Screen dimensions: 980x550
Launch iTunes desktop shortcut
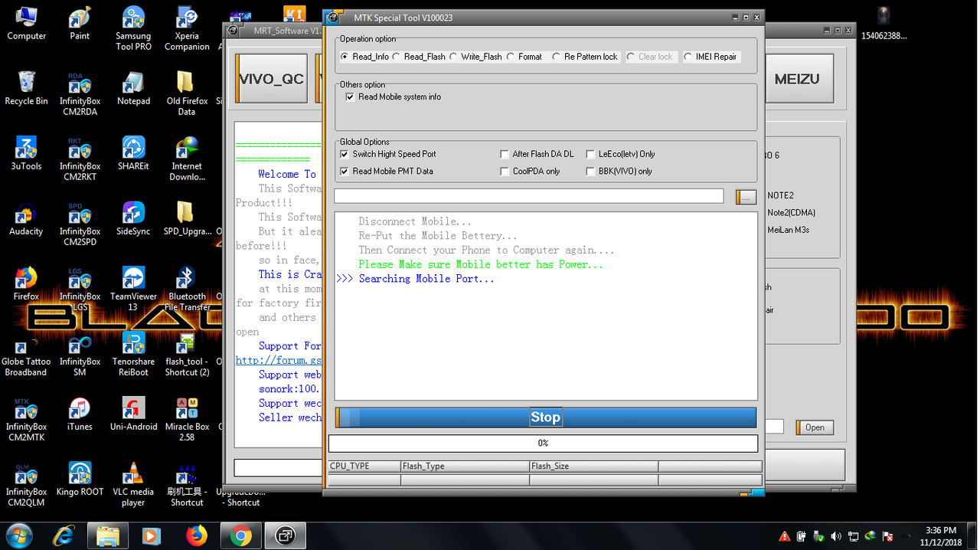tap(80, 414)
